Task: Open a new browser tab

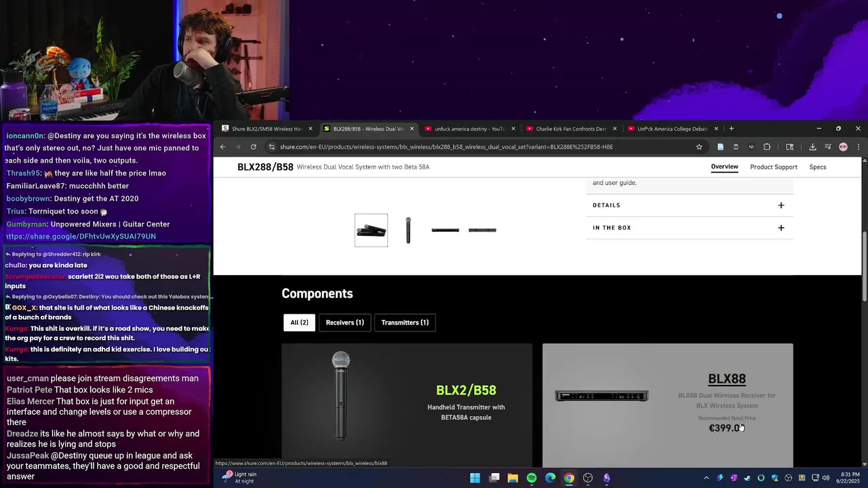Action: pos(731,129)
